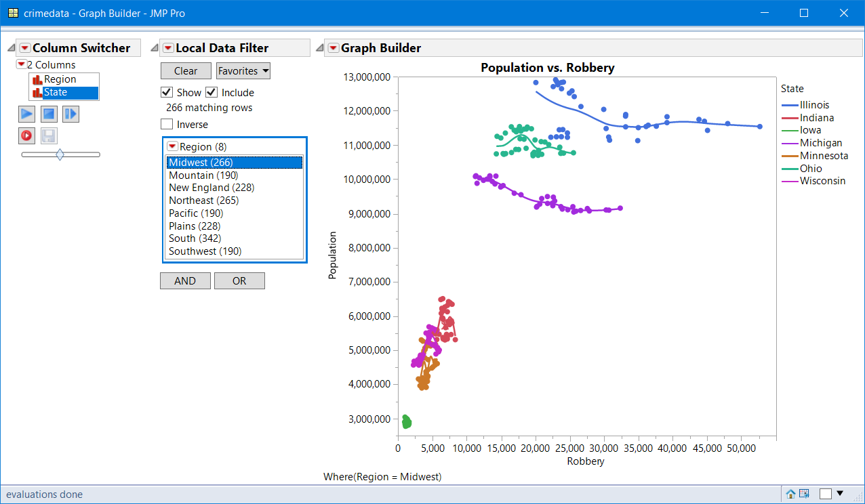Select Northeast (265) in Region filter

pos(235,201)
